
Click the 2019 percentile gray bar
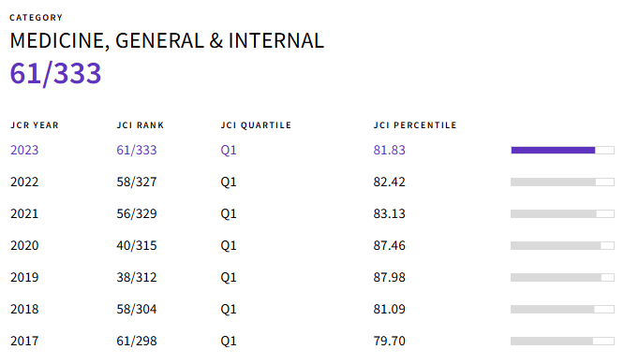click(562, 277)
